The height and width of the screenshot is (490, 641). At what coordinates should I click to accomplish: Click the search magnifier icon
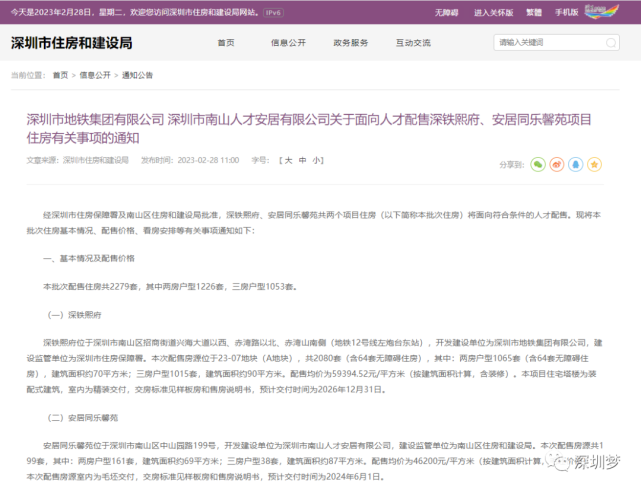pos(611,43)
